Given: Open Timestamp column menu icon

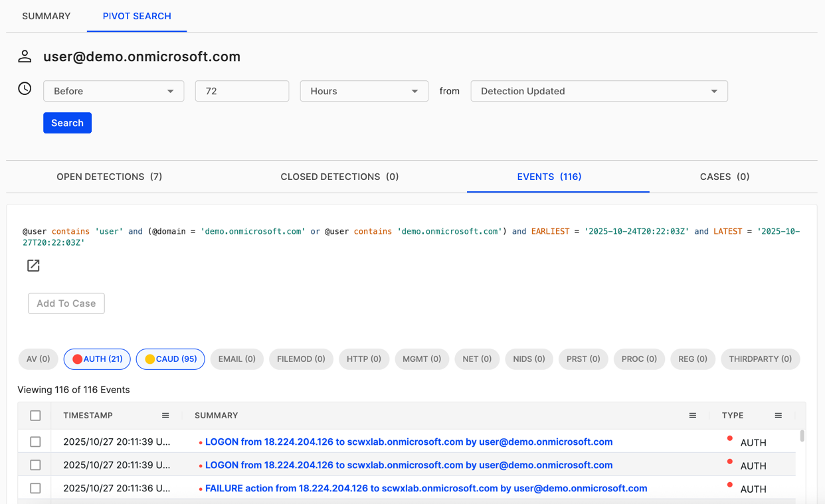Looking at the screenshot, I should [x=165, y=416].
